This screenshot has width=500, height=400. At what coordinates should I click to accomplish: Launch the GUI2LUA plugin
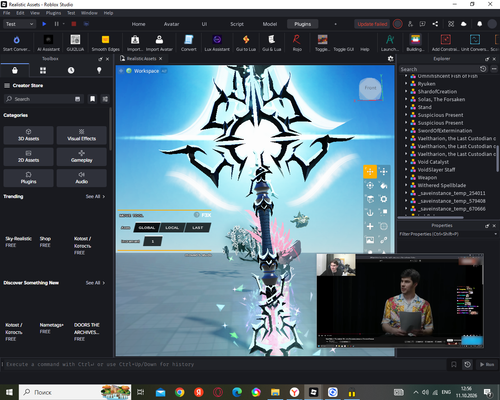(x=75, y=43)
